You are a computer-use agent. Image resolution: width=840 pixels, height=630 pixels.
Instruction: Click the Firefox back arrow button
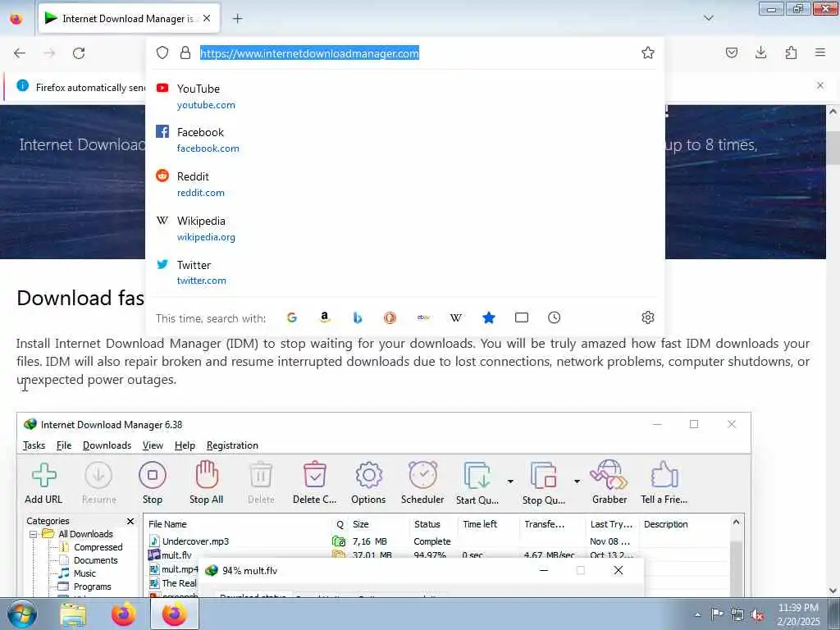click(x=20, y=53)
